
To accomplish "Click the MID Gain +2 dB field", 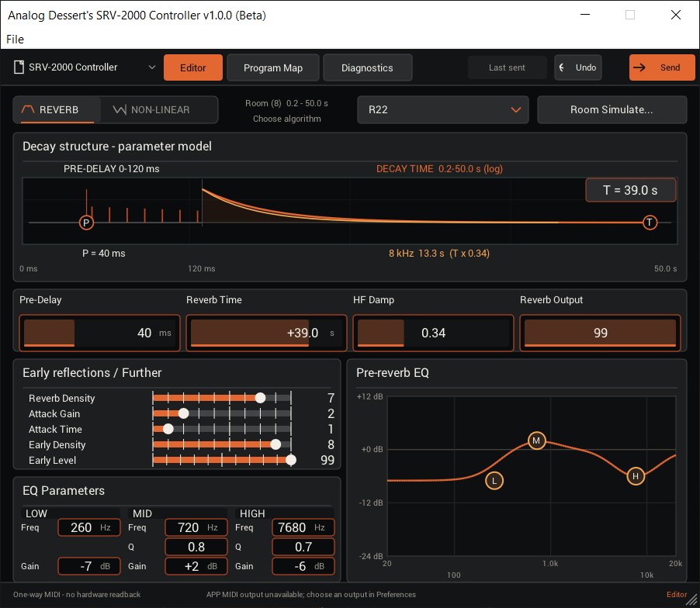I will point(196,566).
